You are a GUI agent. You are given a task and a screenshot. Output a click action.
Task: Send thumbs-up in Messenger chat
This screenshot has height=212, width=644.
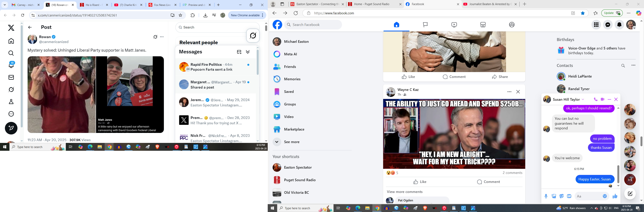click(x=615, y=196)
